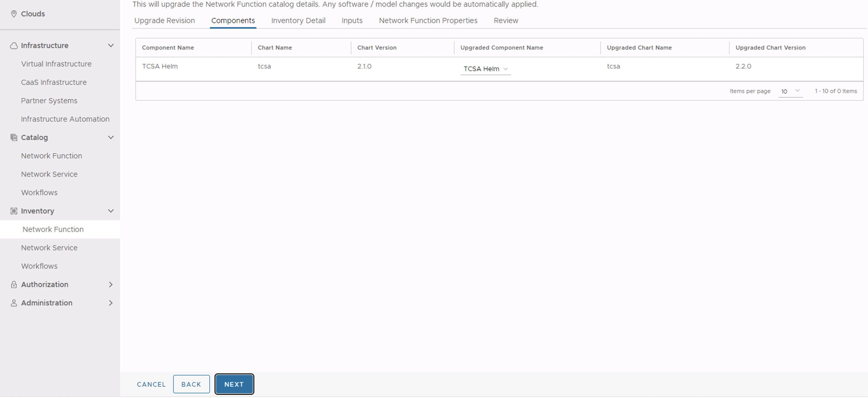Open Partner Systems in sidebar
This screenshot has height=398, width=868.
pyautogui.click(x=49, y=101)
